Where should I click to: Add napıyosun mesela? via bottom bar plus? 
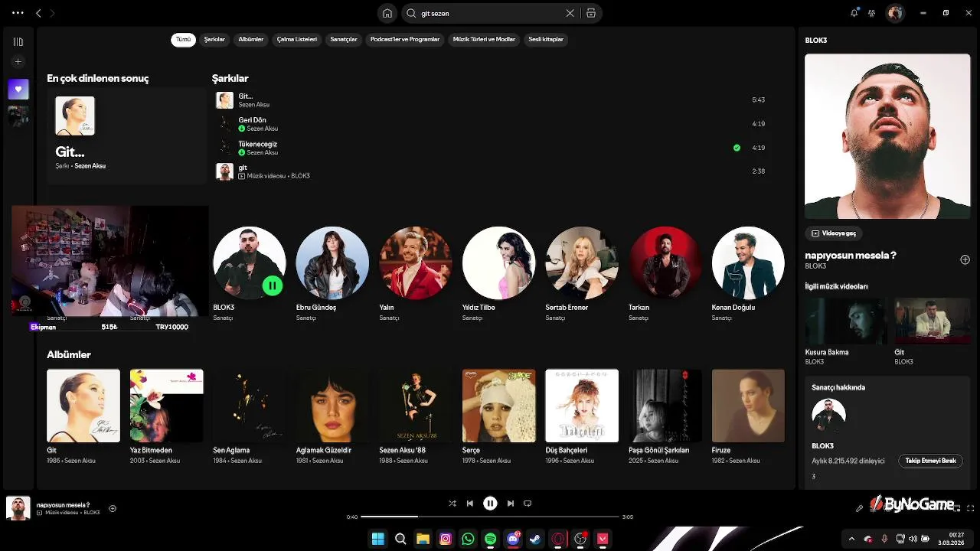click(113, 508)
